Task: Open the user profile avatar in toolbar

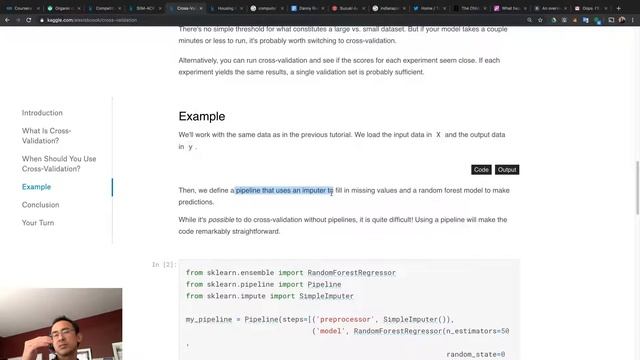Action: click(622, 20)
